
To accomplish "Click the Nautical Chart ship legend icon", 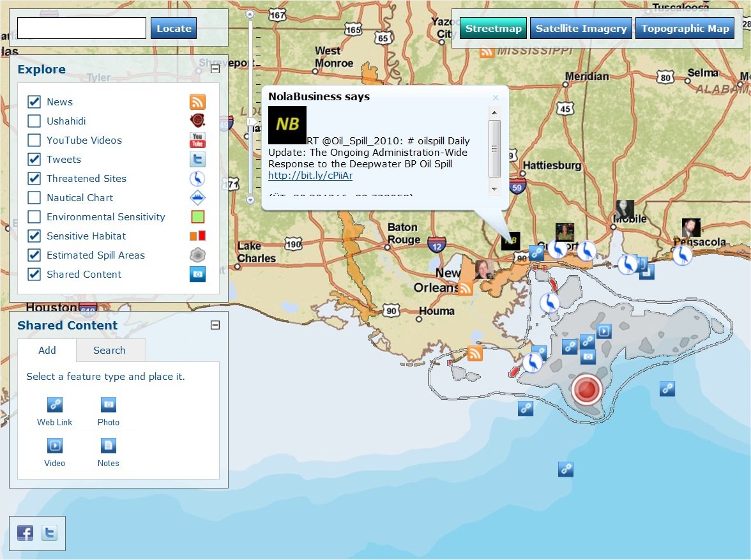I will click(197, 197).
